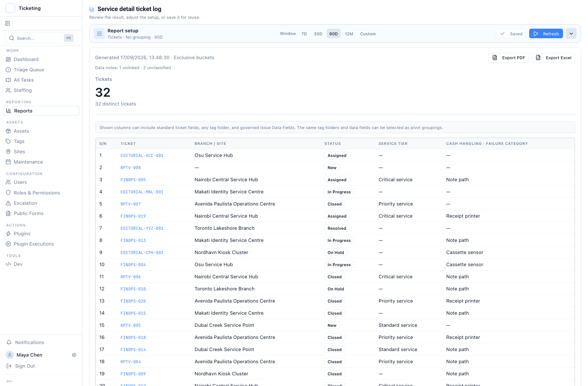Select the 30D window
This screenshot has width=588, height=386.
coord(318,34)
